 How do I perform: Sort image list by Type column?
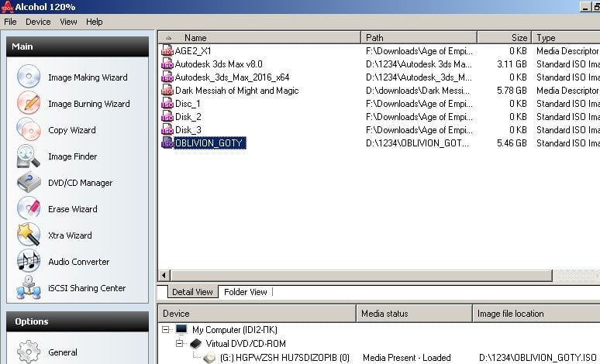567,37
